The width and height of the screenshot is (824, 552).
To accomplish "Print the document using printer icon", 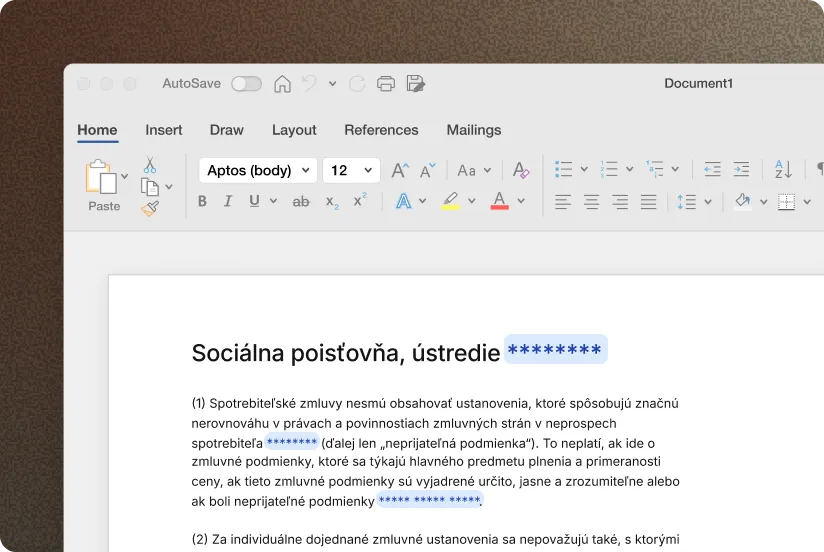I will coord(386,84).
